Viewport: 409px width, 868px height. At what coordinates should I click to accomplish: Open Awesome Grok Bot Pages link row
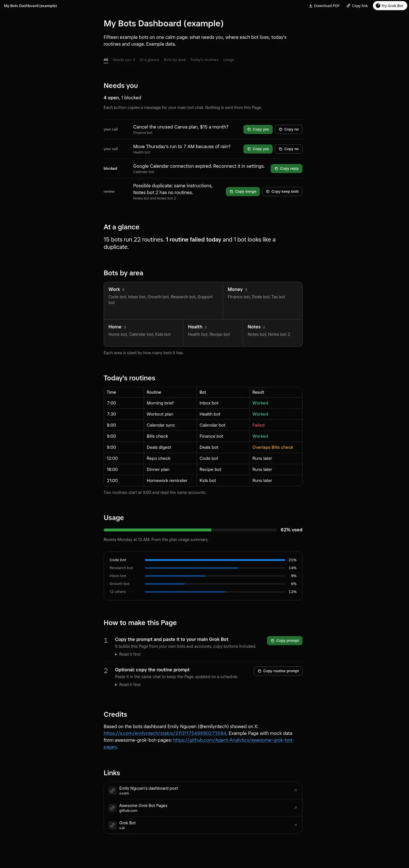[203, 808]
